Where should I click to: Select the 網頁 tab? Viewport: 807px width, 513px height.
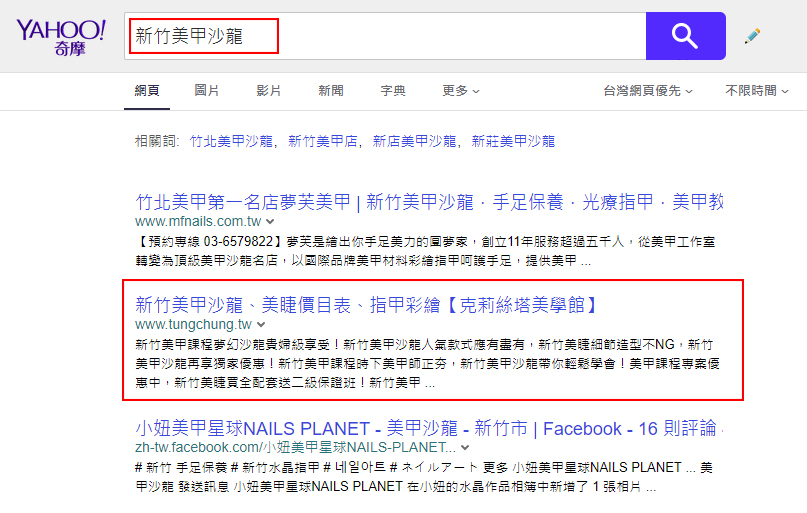pyautogui.click(x=147, y=91)
